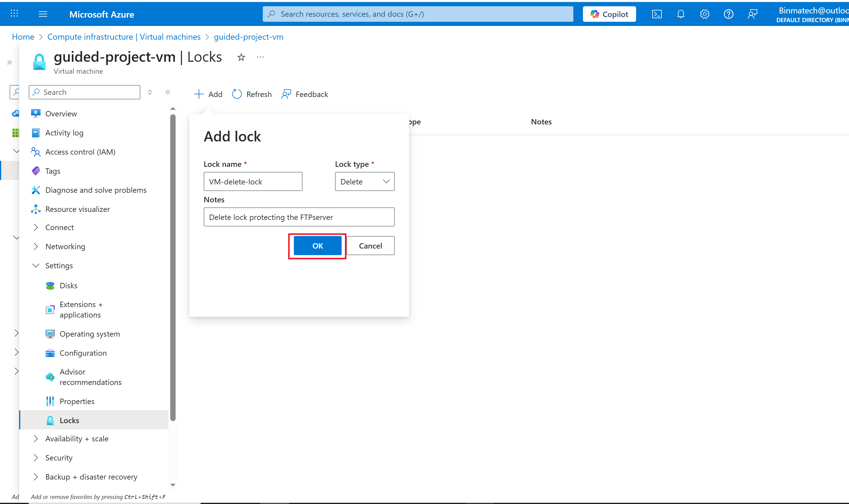Confirm the lock with OK
This screenshot has height=504, width=849.
click(x=317, y=246)
